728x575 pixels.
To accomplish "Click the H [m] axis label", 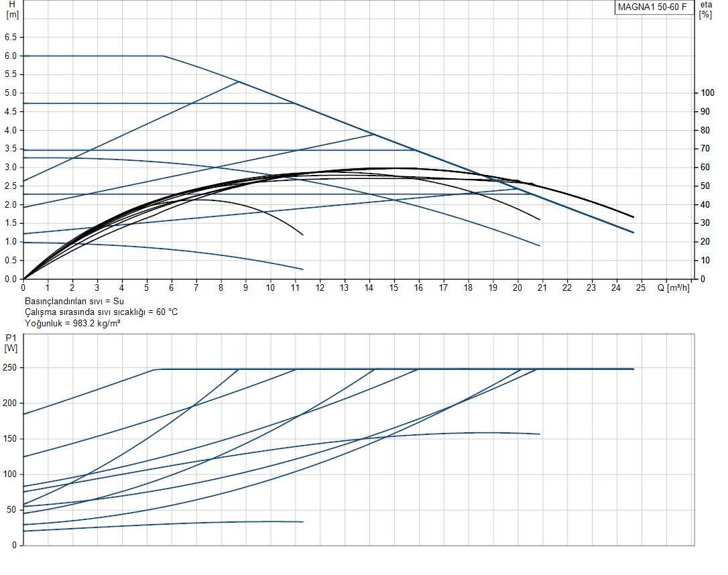I will 12,9.
